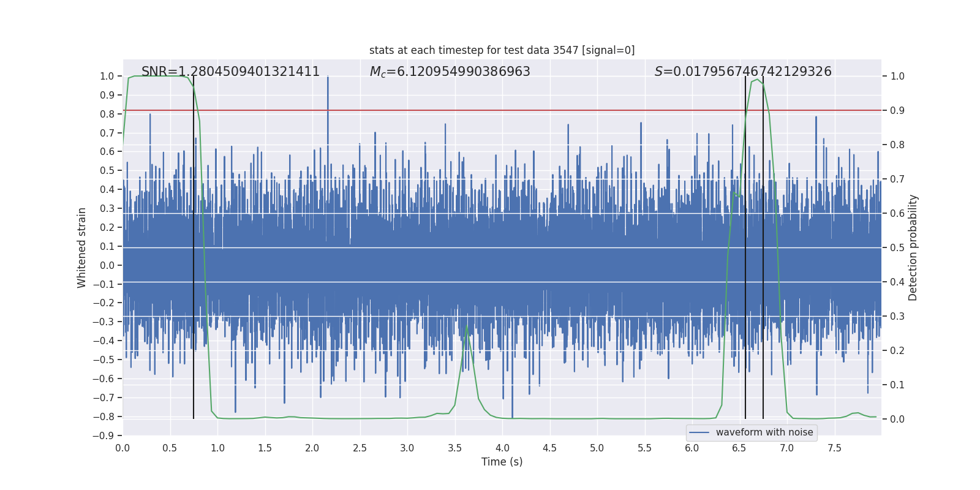Click the small green peak near 3.6 s
Viewport: 980px width, 490px height.
click(467, 328)
